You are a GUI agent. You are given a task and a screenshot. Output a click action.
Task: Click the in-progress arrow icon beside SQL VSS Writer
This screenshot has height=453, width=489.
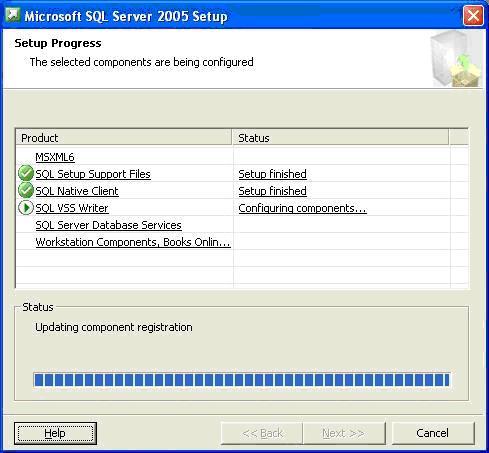26,208
